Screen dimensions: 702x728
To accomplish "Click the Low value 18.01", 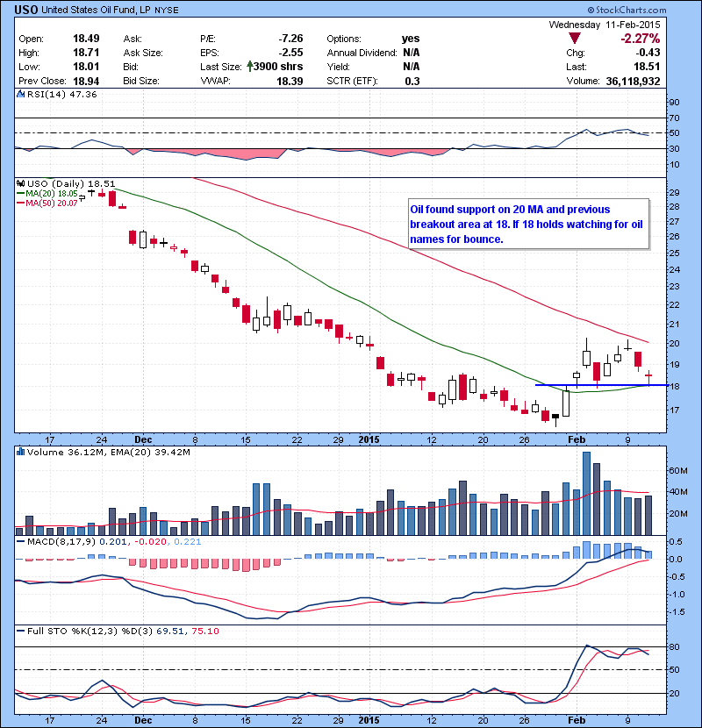I will (86, 67).
